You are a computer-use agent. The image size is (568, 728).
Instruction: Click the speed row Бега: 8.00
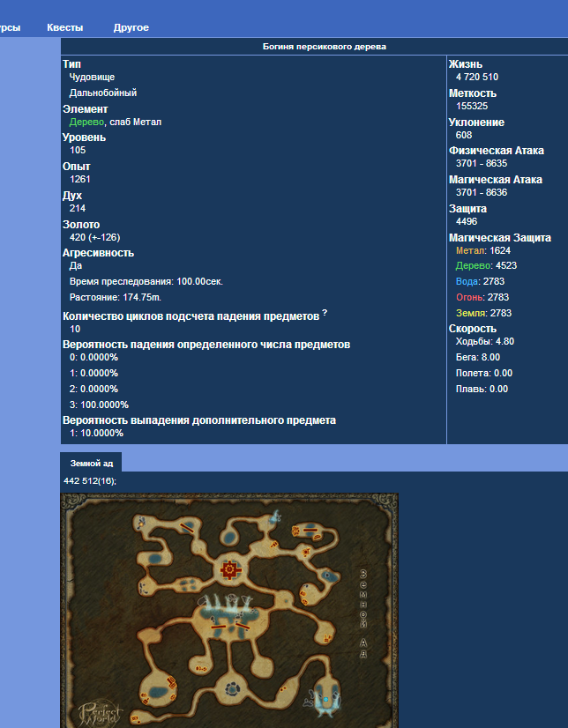point(478,357)
